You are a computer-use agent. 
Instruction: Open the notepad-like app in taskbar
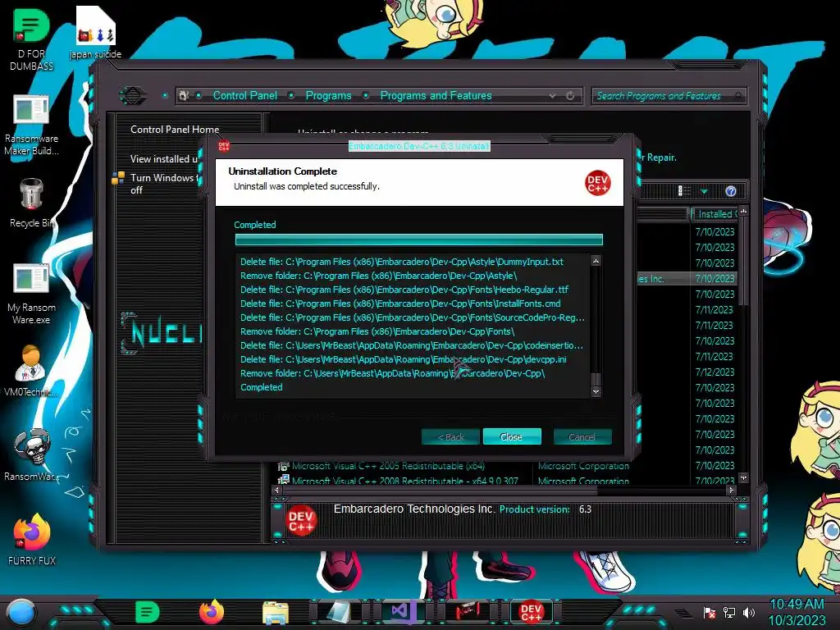point(339,612)
